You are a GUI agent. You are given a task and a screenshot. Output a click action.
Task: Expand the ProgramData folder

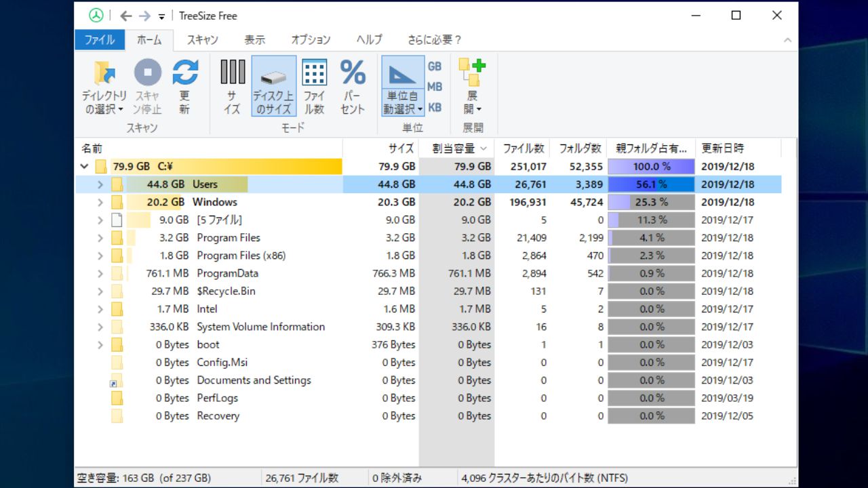pyautogui.click(x=100, y=273)
